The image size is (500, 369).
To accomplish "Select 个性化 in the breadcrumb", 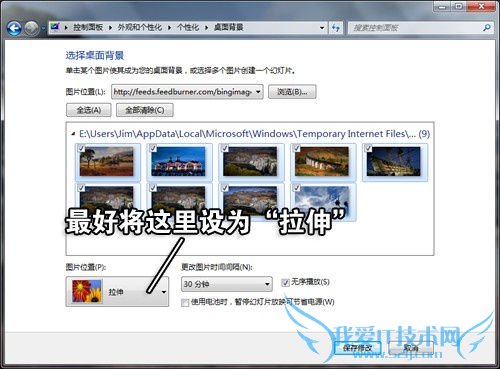I will pos(188,27).
